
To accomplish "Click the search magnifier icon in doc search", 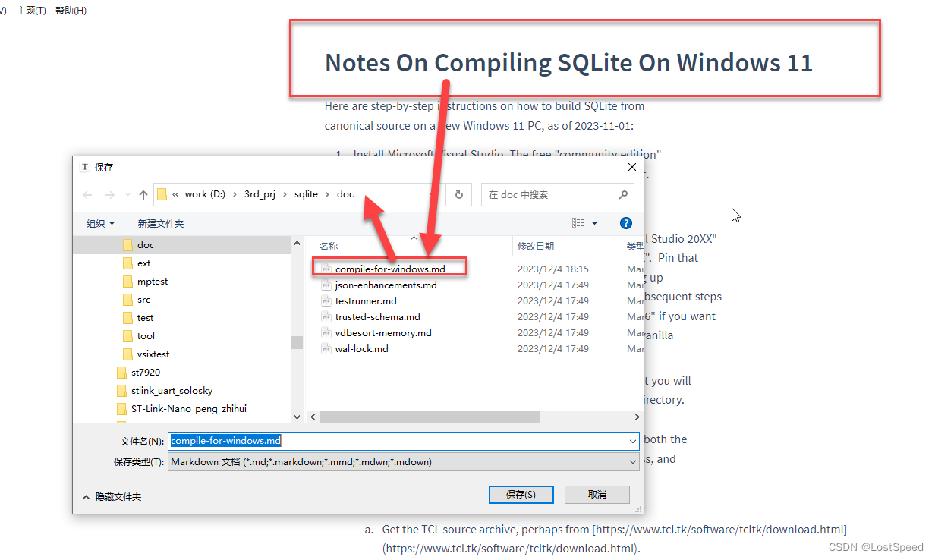I will 624,194.
